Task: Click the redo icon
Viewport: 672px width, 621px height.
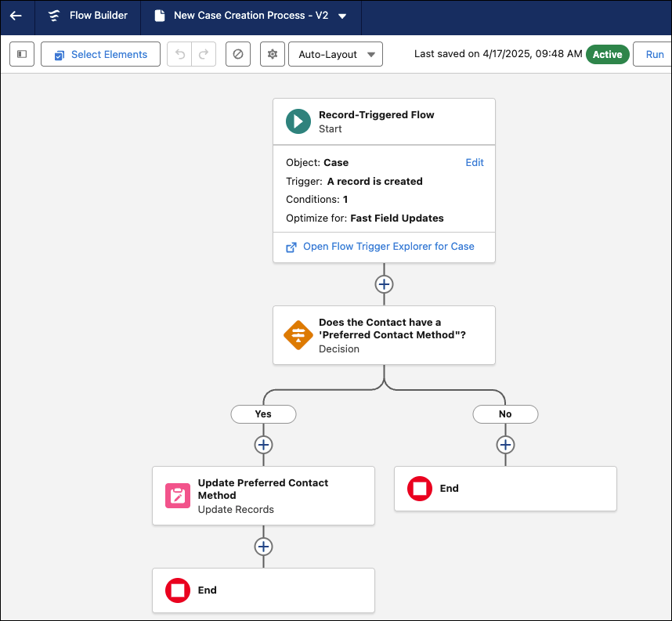Action: tap(204, 54)
